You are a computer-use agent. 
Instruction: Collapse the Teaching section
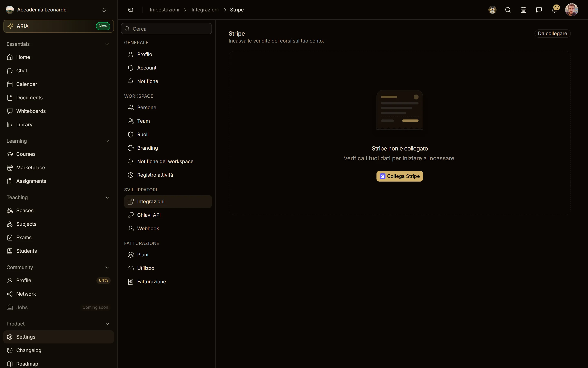pos(107,197)
